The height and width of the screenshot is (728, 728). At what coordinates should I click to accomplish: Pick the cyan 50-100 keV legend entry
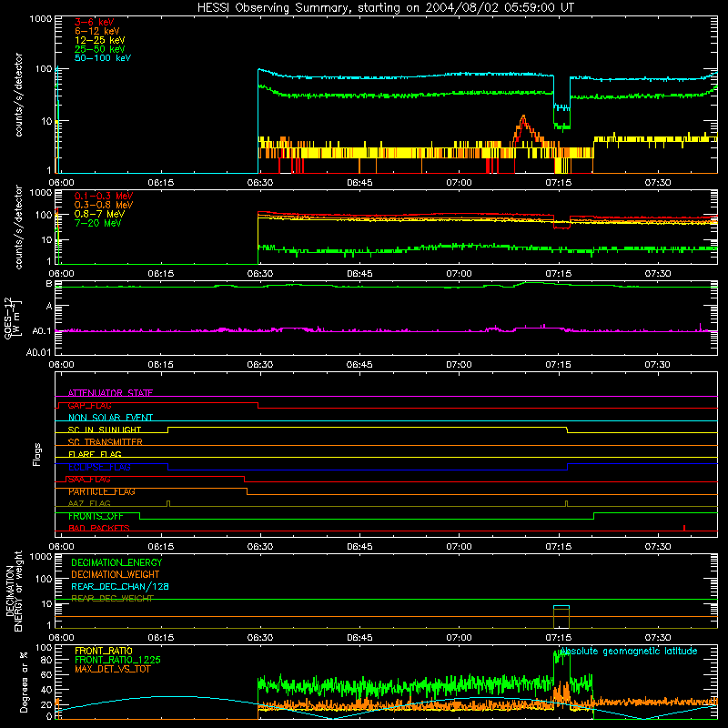[103, 58]
